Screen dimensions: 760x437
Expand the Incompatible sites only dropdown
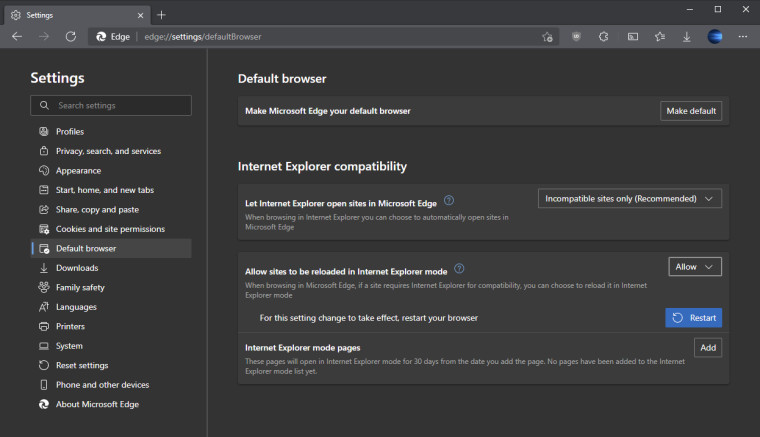pyautogui.click(x=629, y=199)
